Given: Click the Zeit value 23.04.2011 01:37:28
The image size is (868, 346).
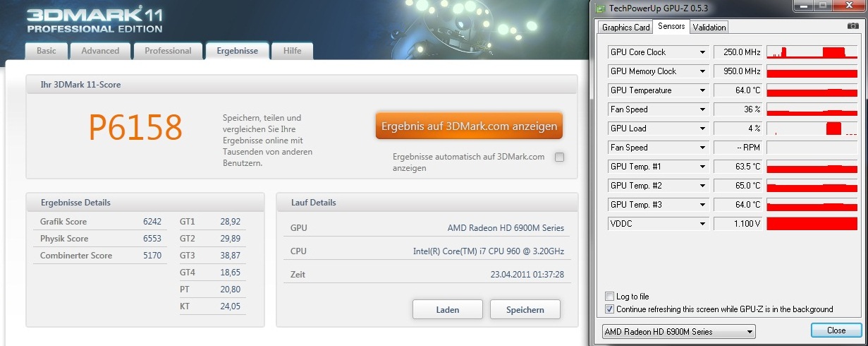Looking at the screenshot, I should 527,275.
